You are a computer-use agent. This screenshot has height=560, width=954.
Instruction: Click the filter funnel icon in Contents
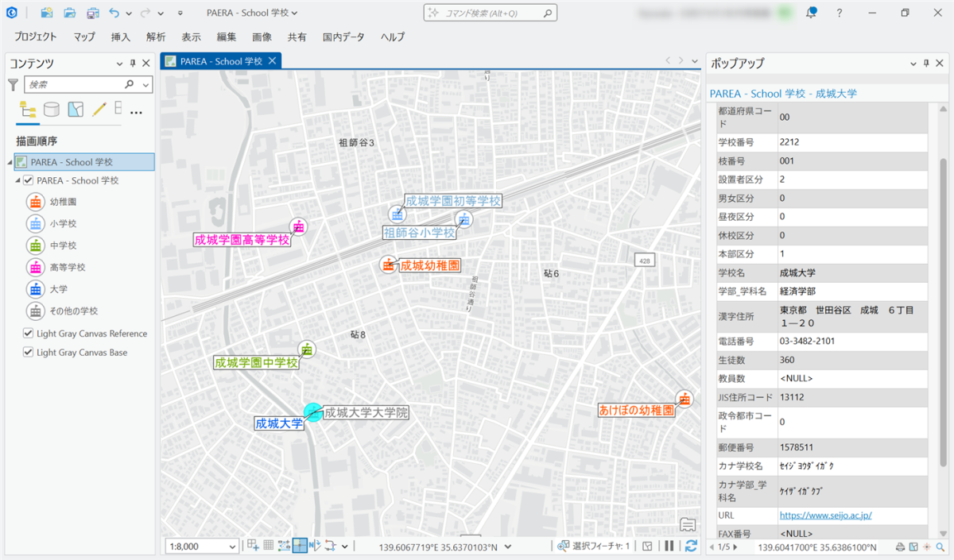(13, 84)
